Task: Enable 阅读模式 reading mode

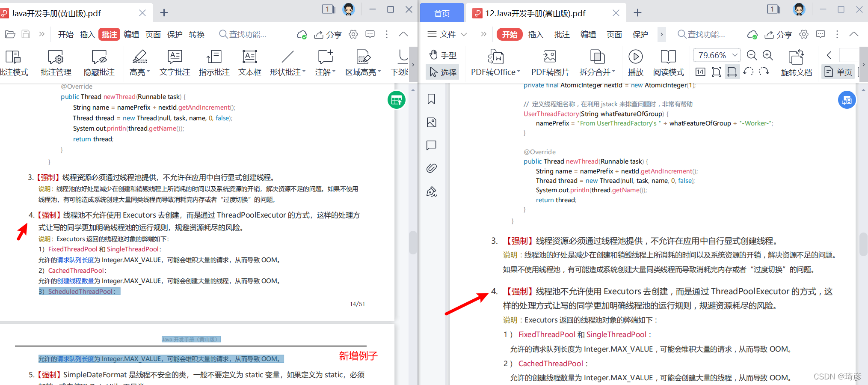Action: (668, 63)
